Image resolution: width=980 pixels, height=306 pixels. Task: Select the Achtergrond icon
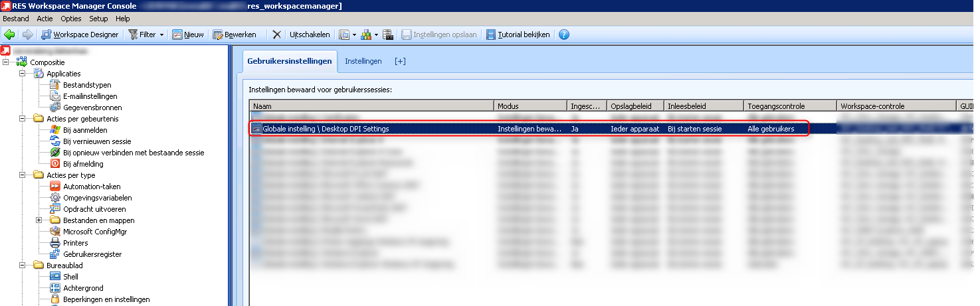[x=55, y=288]
